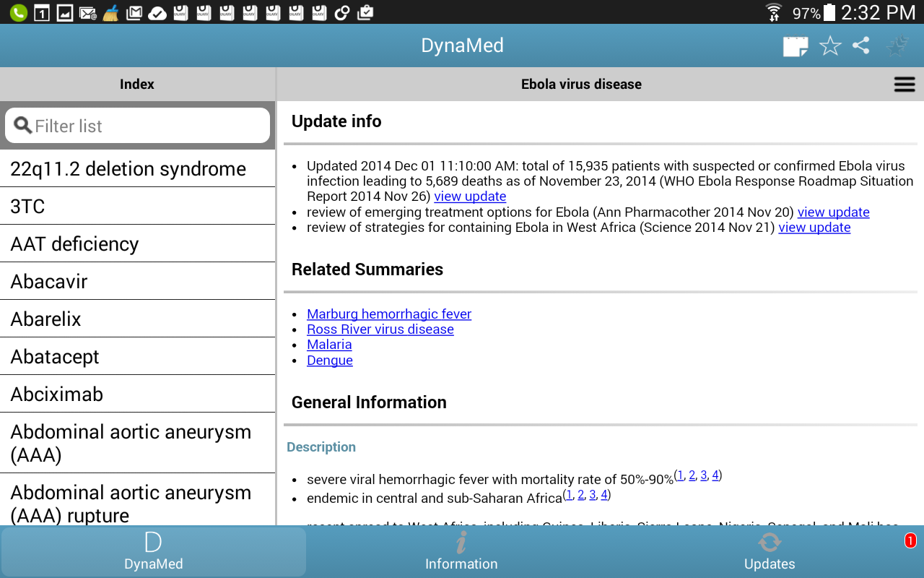
Task: Tap the red Updates notification badge
Action: pos(910,540)
